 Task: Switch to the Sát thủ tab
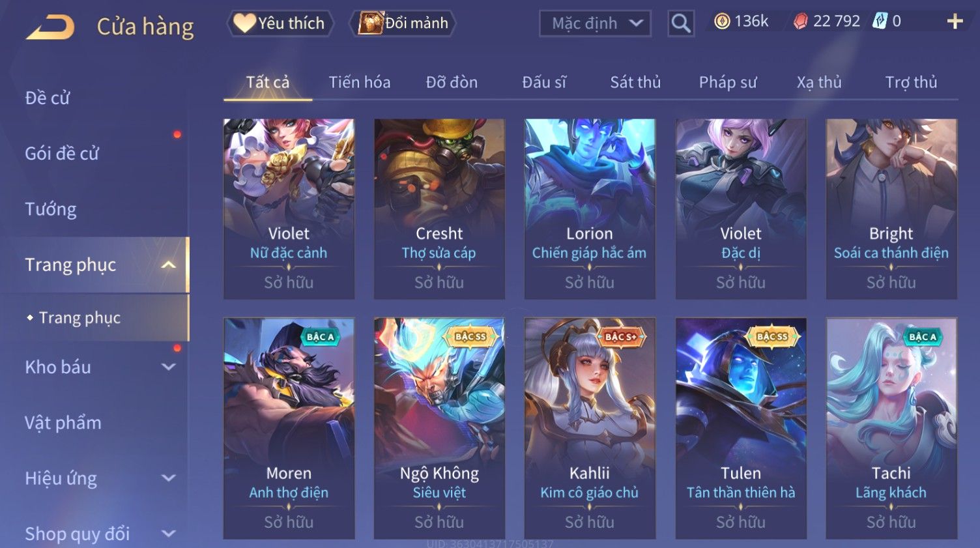click(x=635, y=82)
